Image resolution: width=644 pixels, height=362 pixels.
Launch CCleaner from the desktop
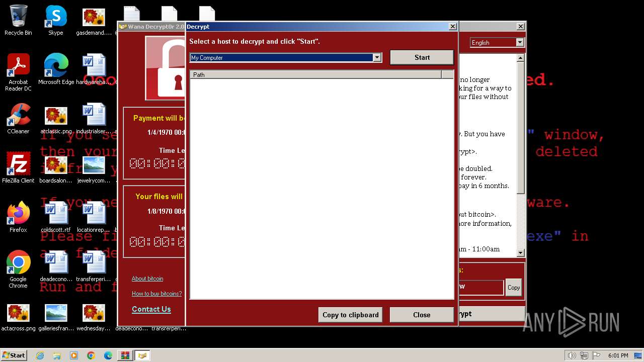[x=18, y=119]
